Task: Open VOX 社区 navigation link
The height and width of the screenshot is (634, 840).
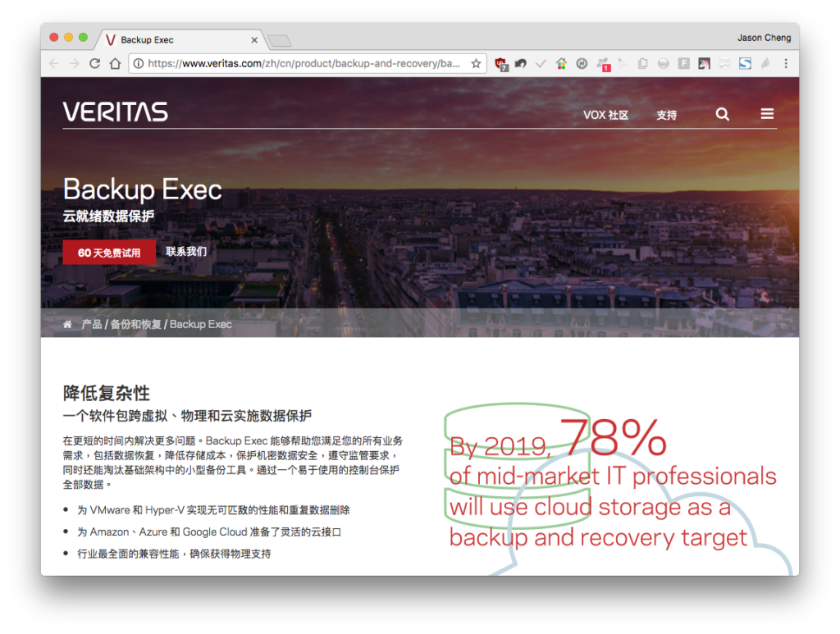Action: point(605,115)
